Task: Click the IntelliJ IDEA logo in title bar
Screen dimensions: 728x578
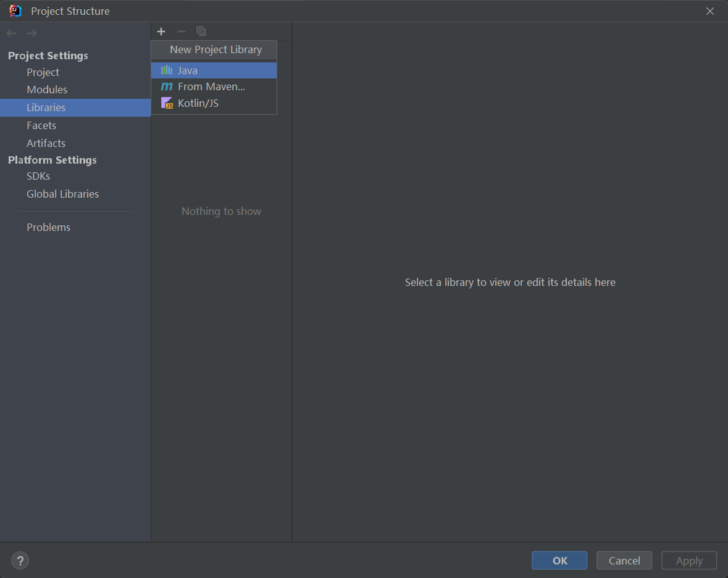Action: (x=15, y=11)
